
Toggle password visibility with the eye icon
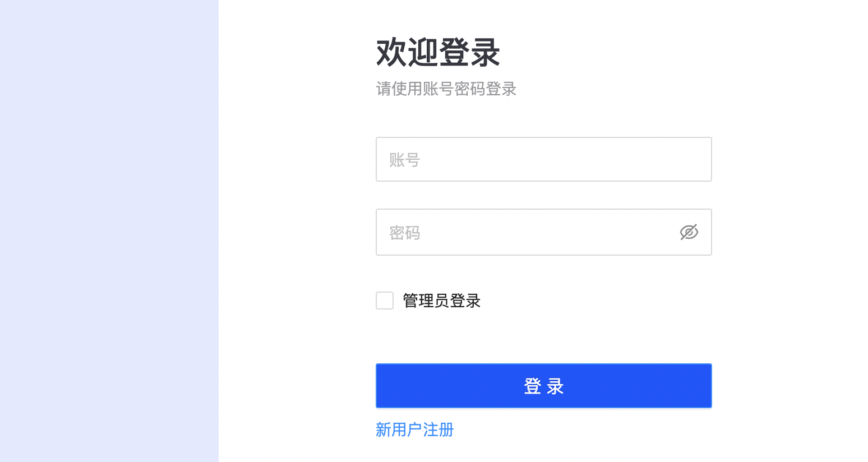pyautogui.click(x=689, y=232)
